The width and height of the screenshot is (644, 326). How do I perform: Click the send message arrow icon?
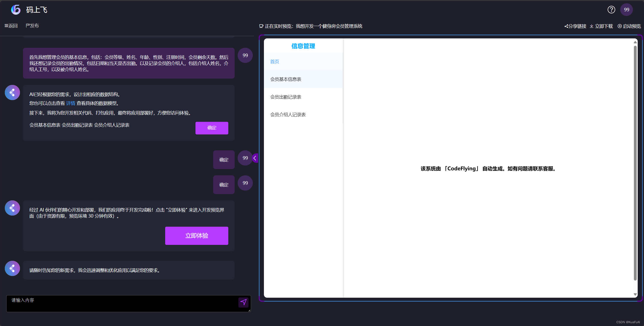coord(243,302)
